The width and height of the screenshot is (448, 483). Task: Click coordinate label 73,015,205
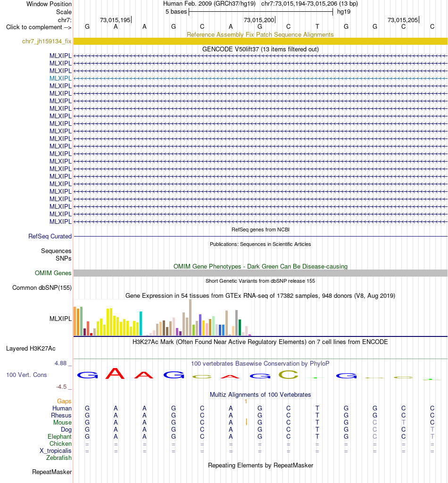[403, 20]
